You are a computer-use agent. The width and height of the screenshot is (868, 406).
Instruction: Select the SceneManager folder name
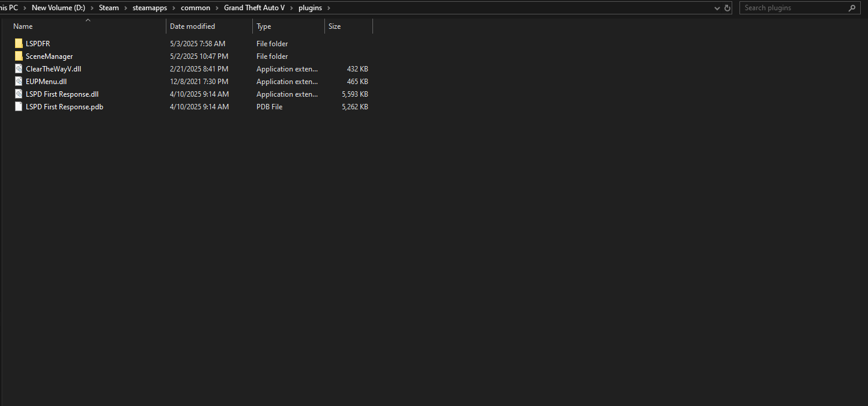tap(49, 56)
